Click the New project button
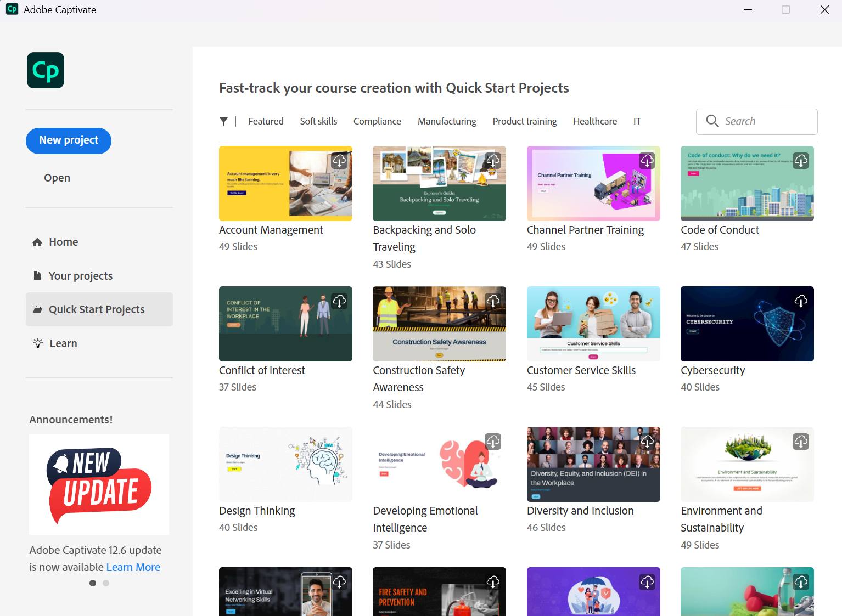Viewport: 842px width, 616px height. [x=69, y=141]
